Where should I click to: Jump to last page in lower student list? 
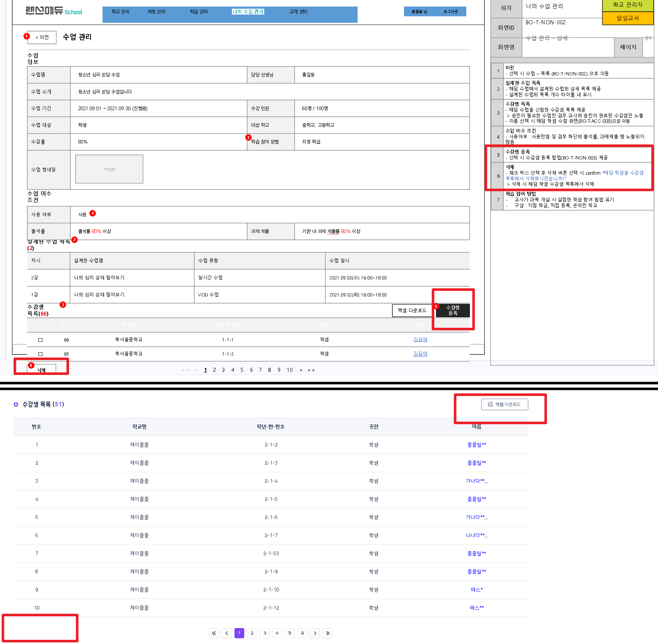tap(328, 633)
